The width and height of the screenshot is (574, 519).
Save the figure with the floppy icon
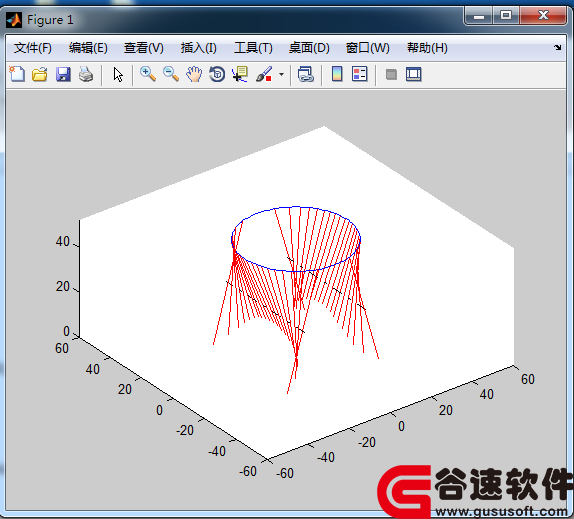(63, 74)
